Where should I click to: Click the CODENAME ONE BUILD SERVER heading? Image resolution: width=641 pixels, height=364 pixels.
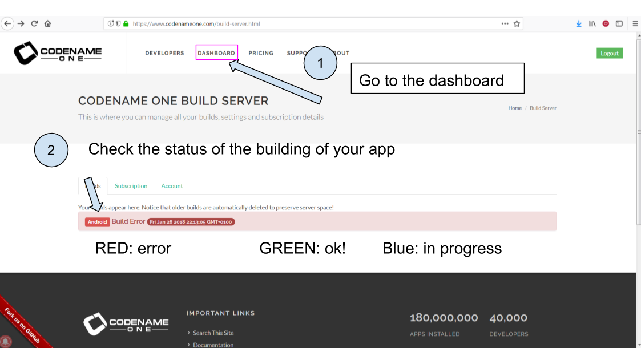[174, 101]
